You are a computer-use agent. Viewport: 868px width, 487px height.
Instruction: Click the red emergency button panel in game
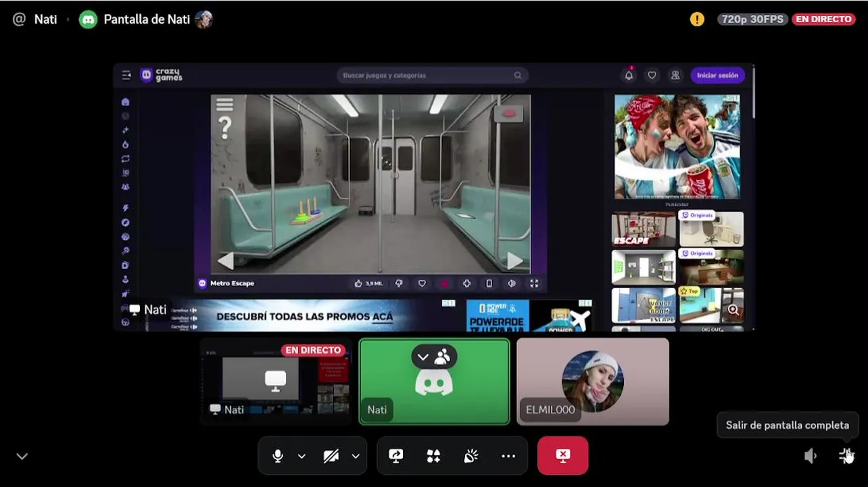click(x=508, y=114)
